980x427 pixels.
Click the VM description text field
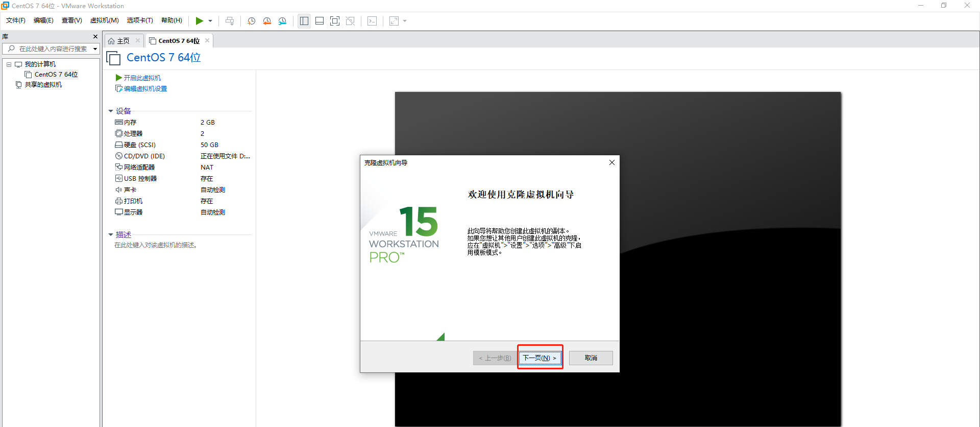pyautogui.click(x=156, y=245)
